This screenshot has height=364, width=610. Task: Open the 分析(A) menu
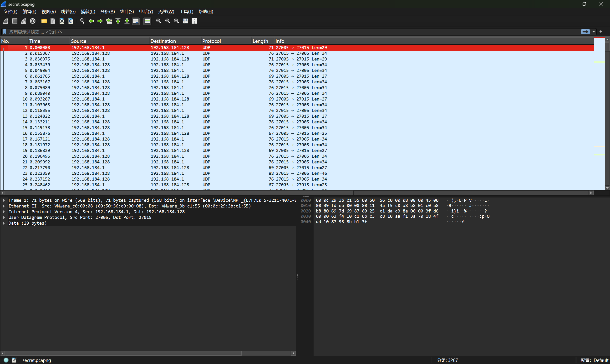107,11
